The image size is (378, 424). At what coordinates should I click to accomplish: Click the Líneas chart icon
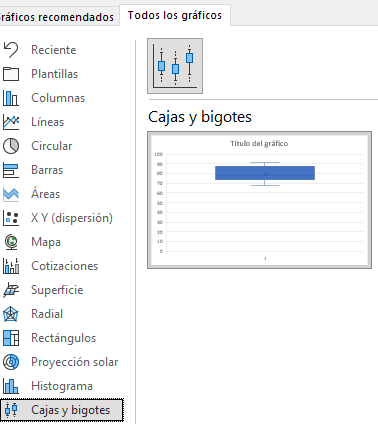[11, 122]
